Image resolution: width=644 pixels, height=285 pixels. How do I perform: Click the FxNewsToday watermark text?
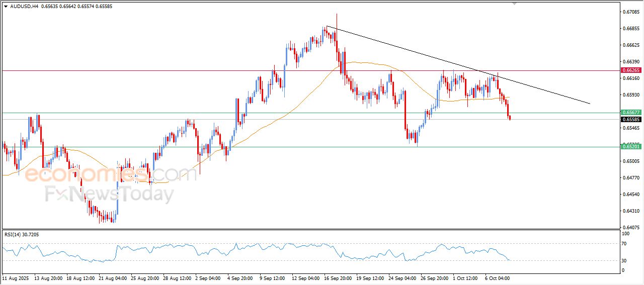[x=110, y=194]
